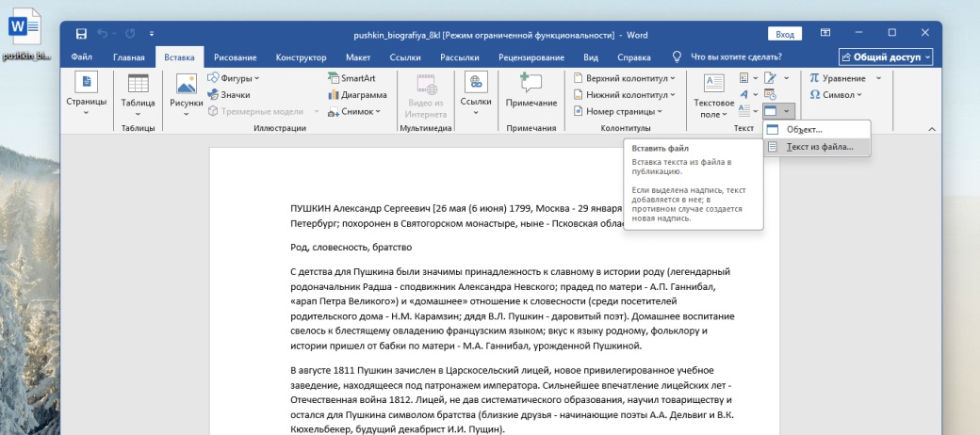This screenshot has width=980, height=435.
Task: Open the Ссылки ribbon tab
Action: 405,57
